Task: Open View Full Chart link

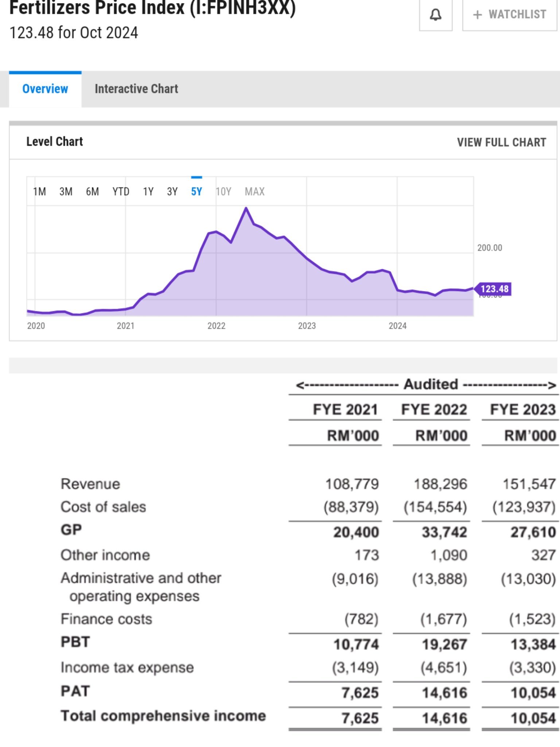Action: pos(502,142)
